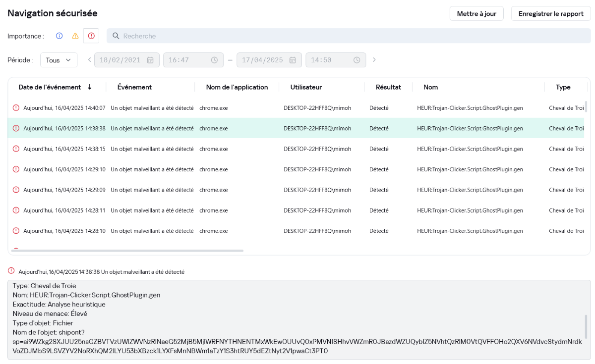The width and height of the screenshot is (595, 364).
Task: Click alert icon of 14:40:07 event row
Action: pos(16,107)
